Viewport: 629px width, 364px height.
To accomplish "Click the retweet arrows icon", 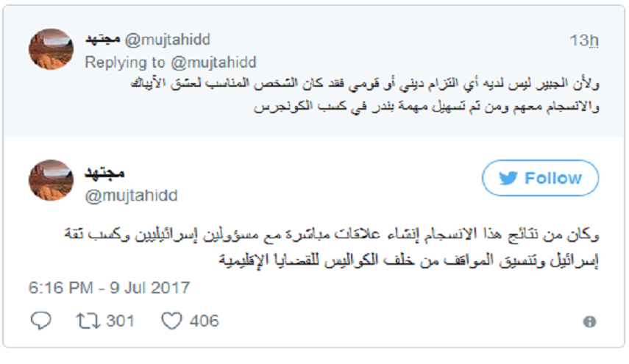I will pos(87,321).
